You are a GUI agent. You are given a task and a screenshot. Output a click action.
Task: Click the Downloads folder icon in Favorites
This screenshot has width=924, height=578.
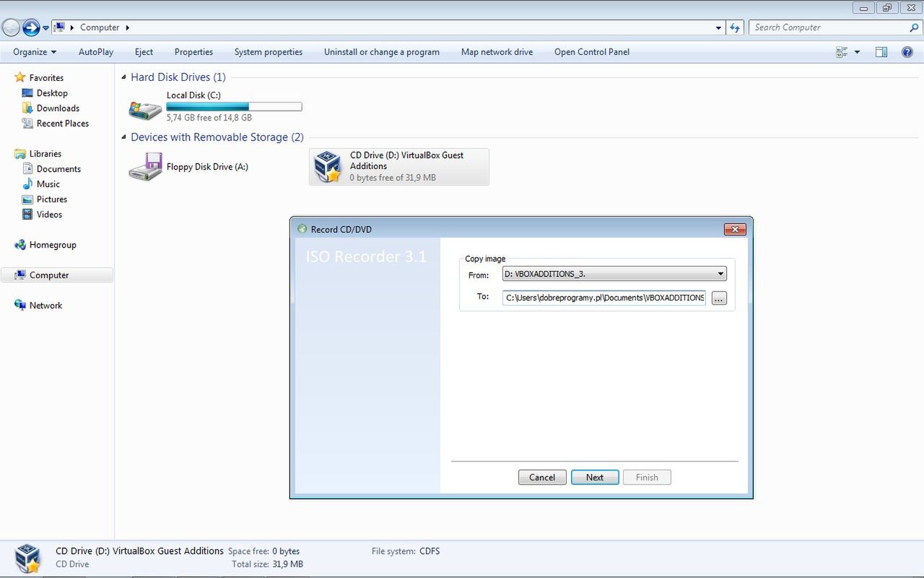point(27,108)
